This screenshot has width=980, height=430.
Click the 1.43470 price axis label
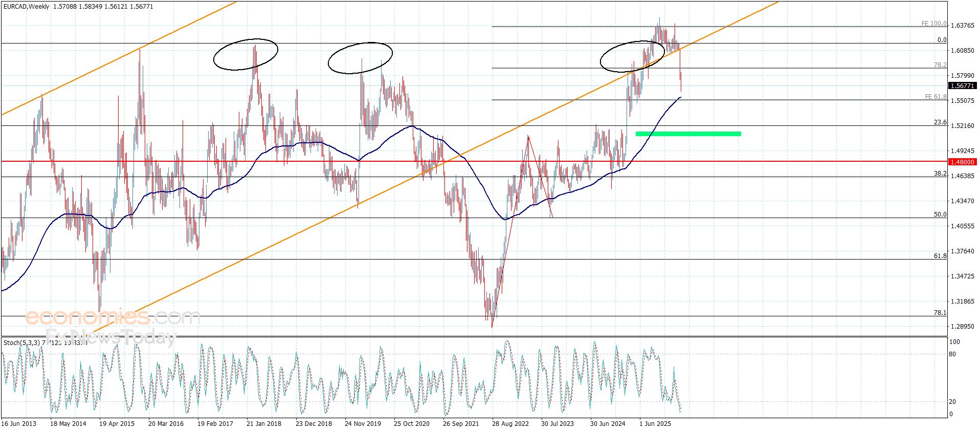click(962, 201)
